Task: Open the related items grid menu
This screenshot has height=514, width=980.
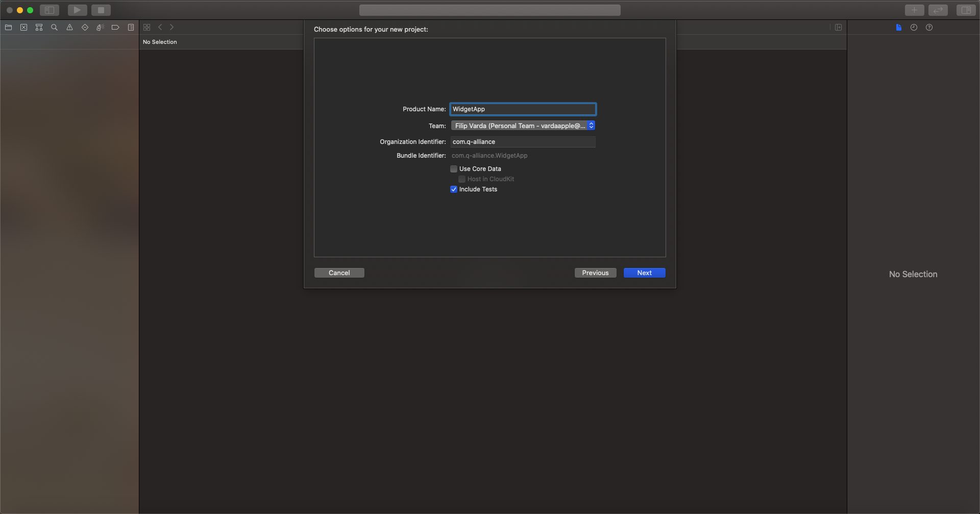Action: pos(147,28)
